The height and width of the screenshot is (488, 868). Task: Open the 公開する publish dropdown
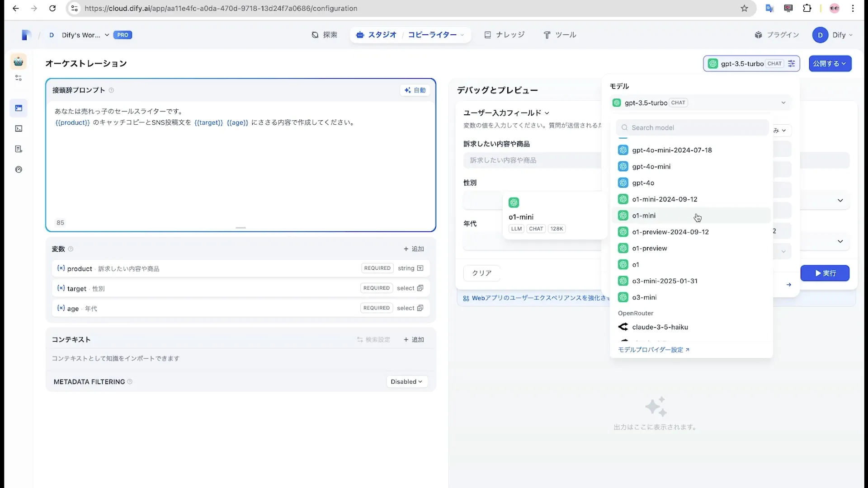point(830,64)
